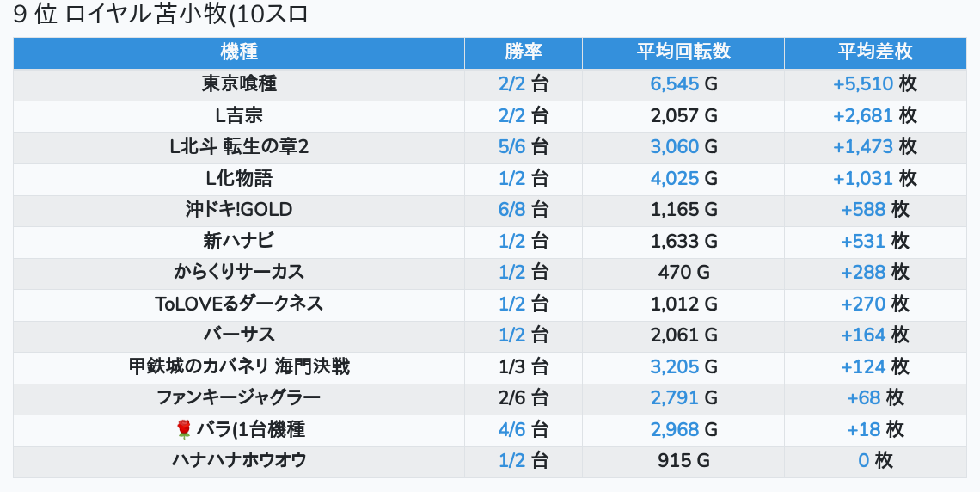Click the 9位 ロイヤル苫小牧 heading

161,15
